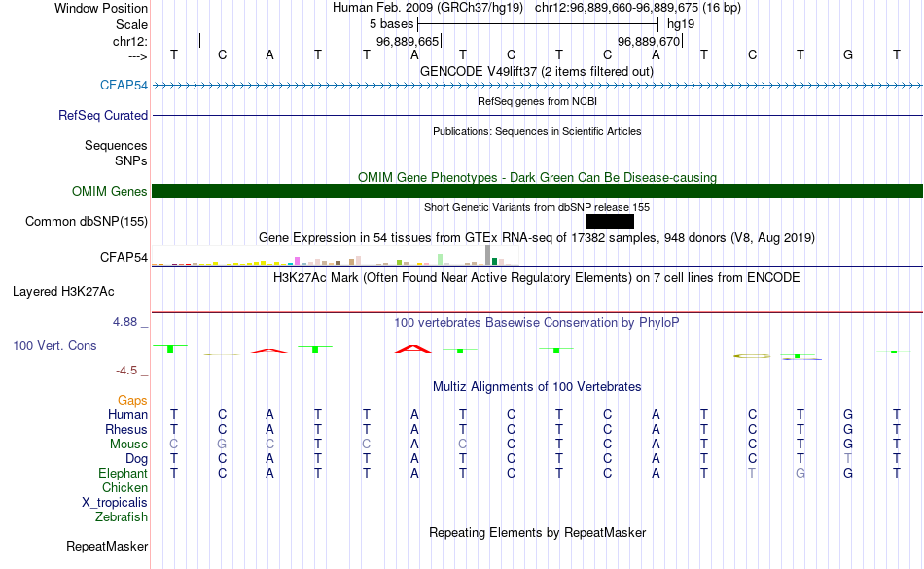Viewport: 924px width, 569px height.
Task: Click the X_tropicalis alignment row label
Action: [x=115, y=503]
